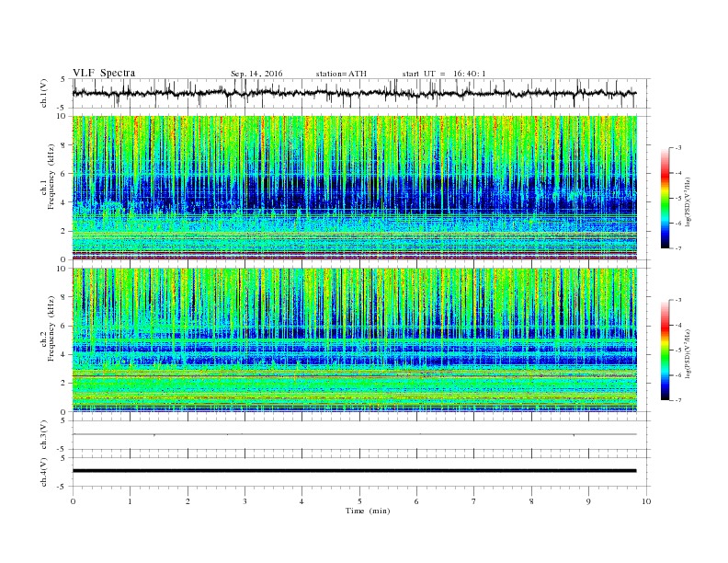Click the ch.1 color bar "log(PSD)(V²/Hz)" label
Viewport: 728px width, 563px height.
[x=688, y=201]
